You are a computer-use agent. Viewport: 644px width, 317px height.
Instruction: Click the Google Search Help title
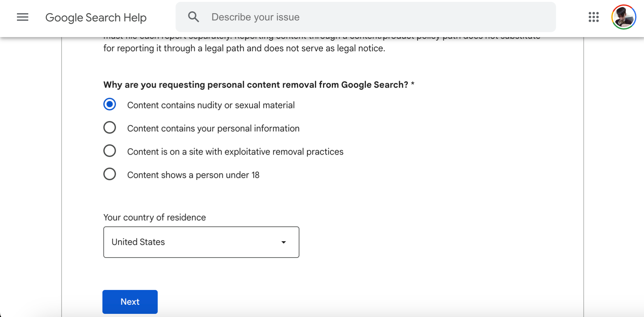click(96, 18)
